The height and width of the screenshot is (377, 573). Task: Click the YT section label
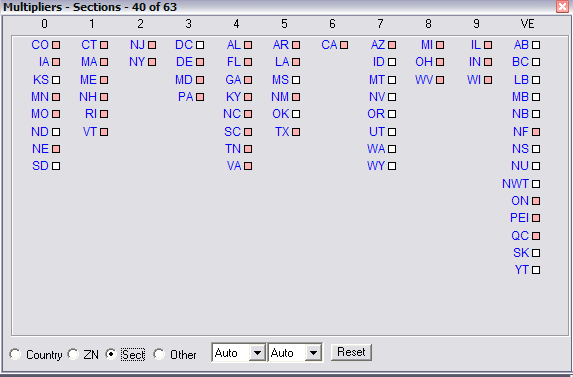tap(522, 270)
